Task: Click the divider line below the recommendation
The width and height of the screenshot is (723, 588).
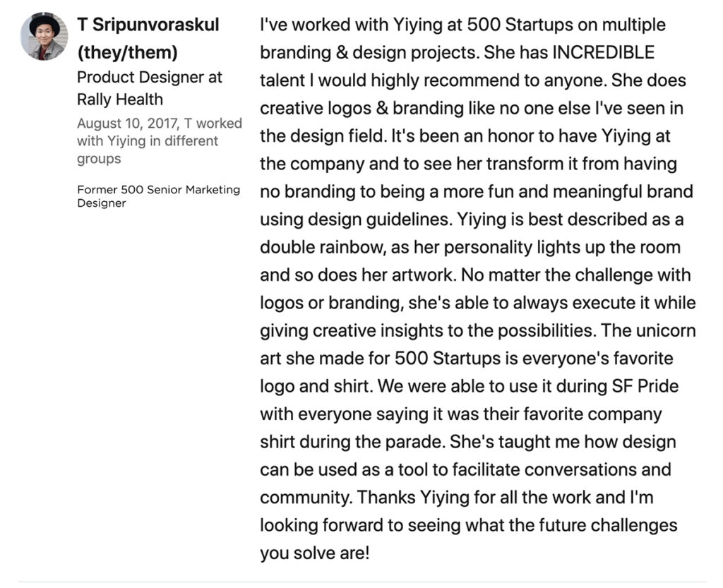Action: (362, 582)
